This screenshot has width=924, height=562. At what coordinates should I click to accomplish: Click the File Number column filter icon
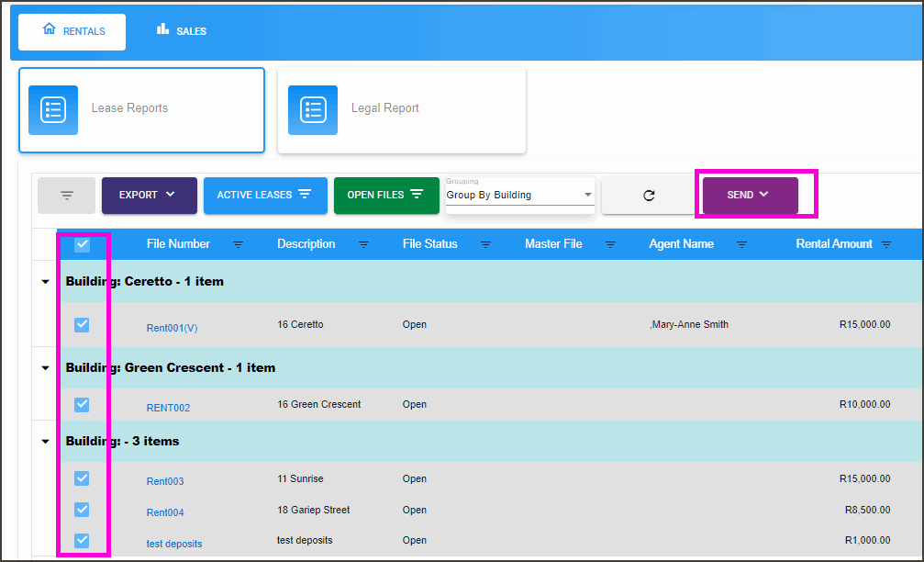(239, 244)
